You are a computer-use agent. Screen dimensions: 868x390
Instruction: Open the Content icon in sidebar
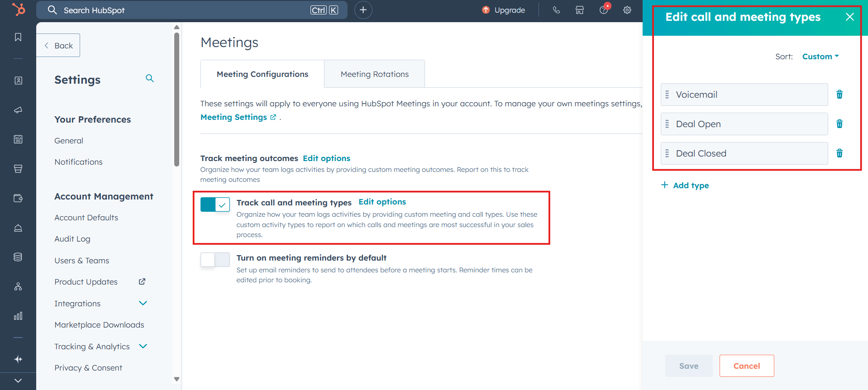pos(18,139)
